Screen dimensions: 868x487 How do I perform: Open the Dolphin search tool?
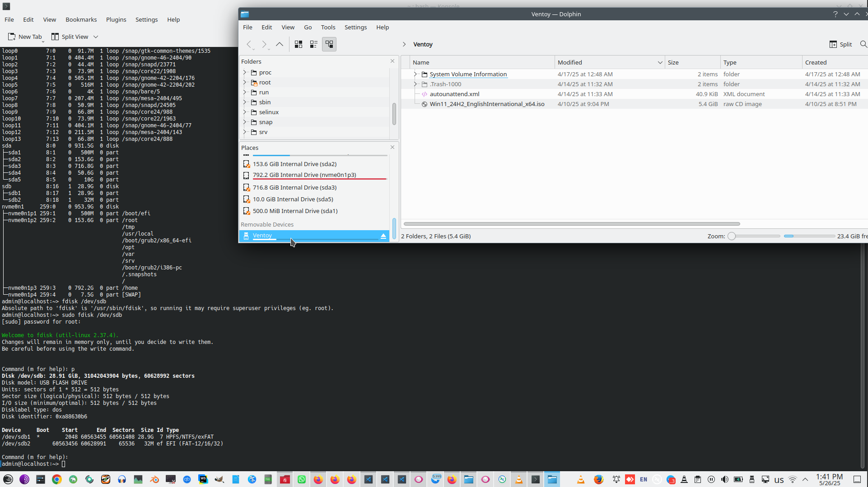click(x=863, y=44)
